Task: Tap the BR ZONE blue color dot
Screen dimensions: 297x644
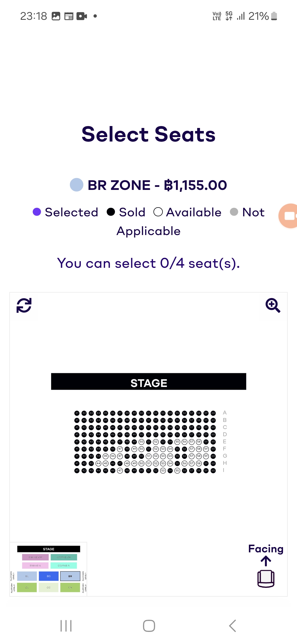Action: [76, 185]
